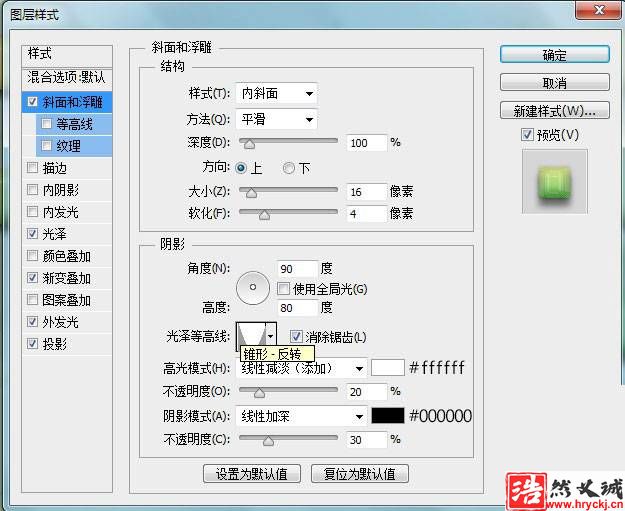
Task: Click the highlight 不透明度(O) slider handle
Action: 259,393
